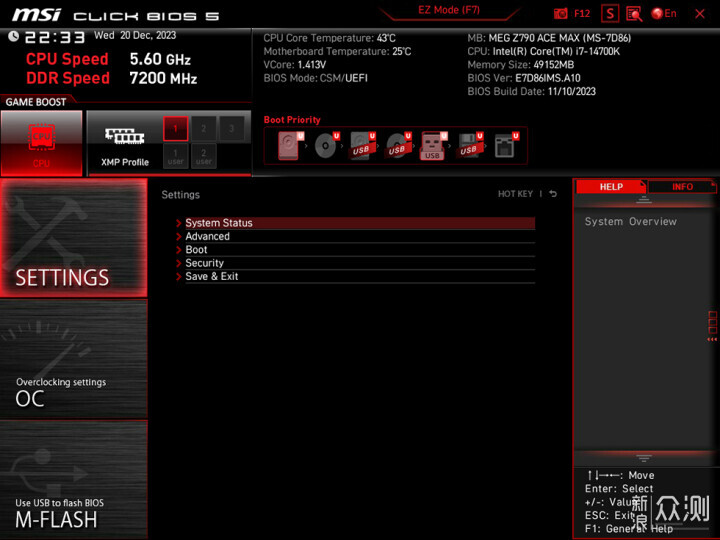
Task: Click the BIOS Ver E7D86IMS.A10 text
Action: [524, 78]
